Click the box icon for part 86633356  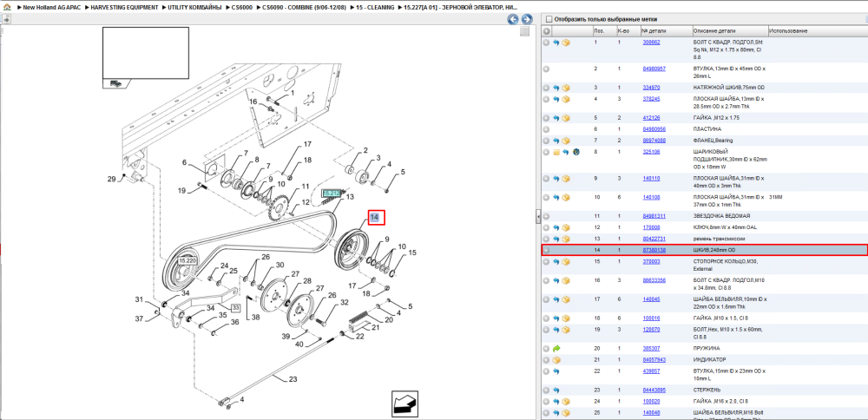[x=566, y=280]
